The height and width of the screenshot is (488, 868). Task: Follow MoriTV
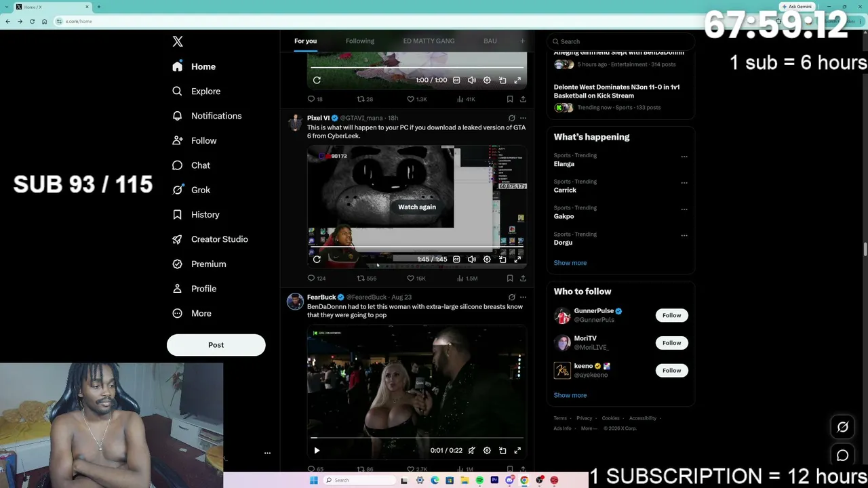[x=671, y=343]
